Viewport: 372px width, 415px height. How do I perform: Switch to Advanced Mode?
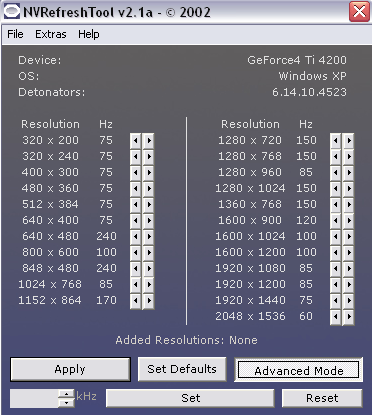(299, 370)
